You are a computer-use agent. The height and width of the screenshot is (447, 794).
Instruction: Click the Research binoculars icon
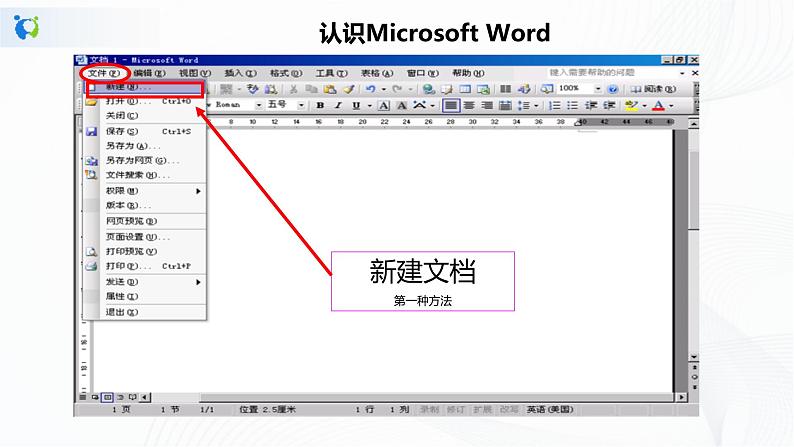click(x=271, y=89)
